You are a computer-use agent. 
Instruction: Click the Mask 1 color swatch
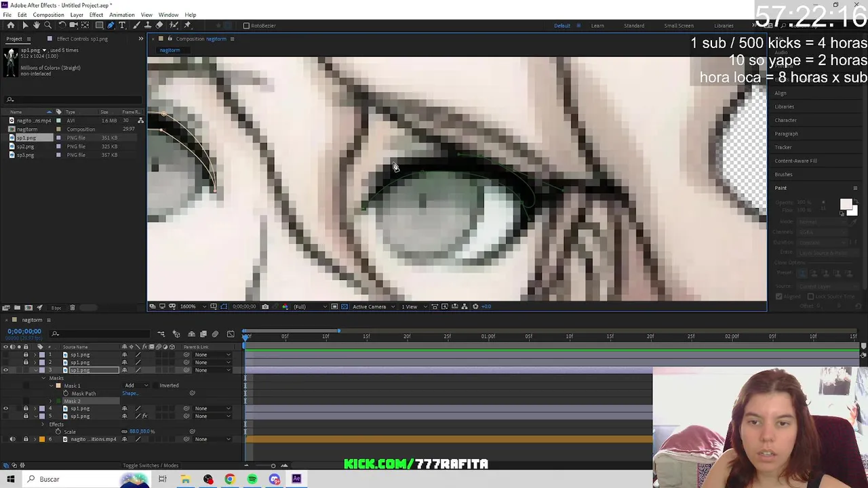click(x=58, y=386)
